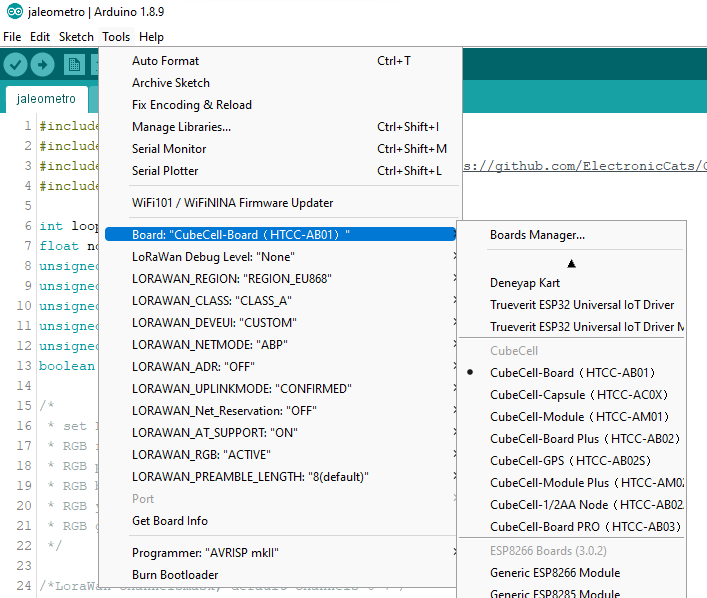Screen dimensions: 707x598
Task: Click Burn Bootloader
Action: click(280, 575)
